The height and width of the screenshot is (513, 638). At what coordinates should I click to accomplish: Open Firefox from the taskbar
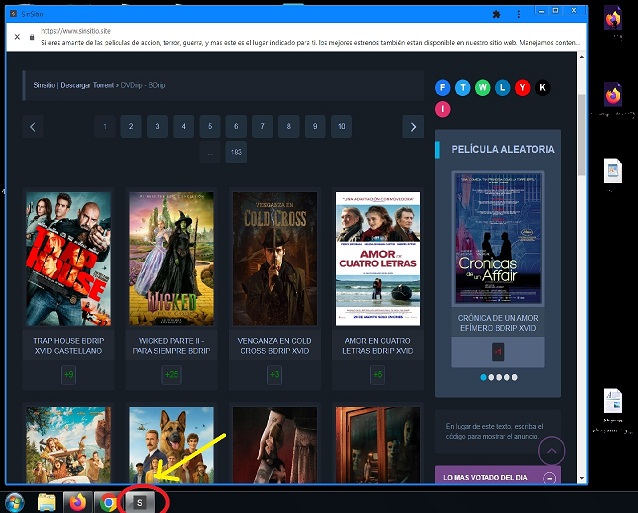78,501
